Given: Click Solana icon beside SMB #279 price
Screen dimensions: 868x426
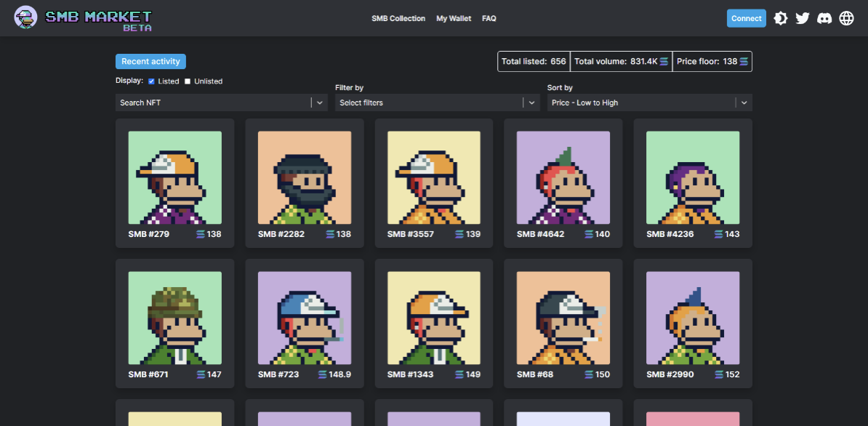Looking at the screenshot, I should point(201,234).
